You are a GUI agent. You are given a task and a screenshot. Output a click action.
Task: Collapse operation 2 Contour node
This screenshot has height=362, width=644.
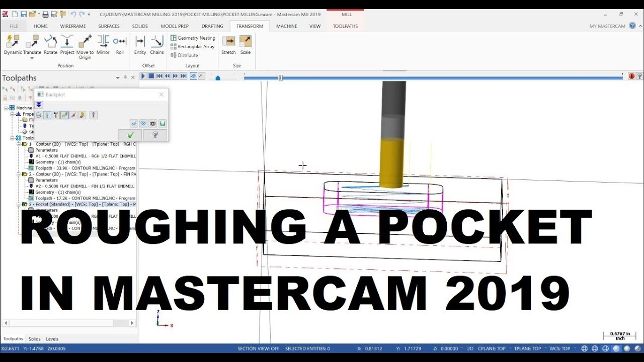(19, 174)
